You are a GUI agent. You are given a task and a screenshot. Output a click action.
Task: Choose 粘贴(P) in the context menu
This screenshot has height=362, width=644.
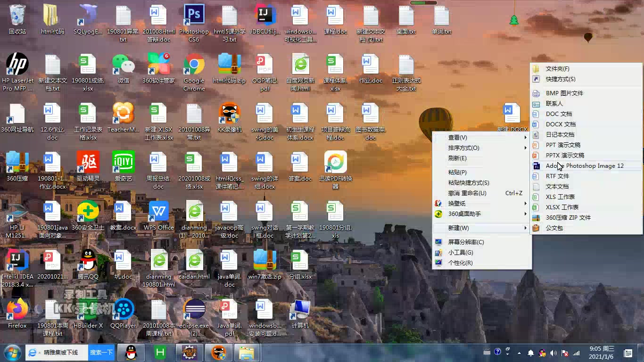pos(482,173)
